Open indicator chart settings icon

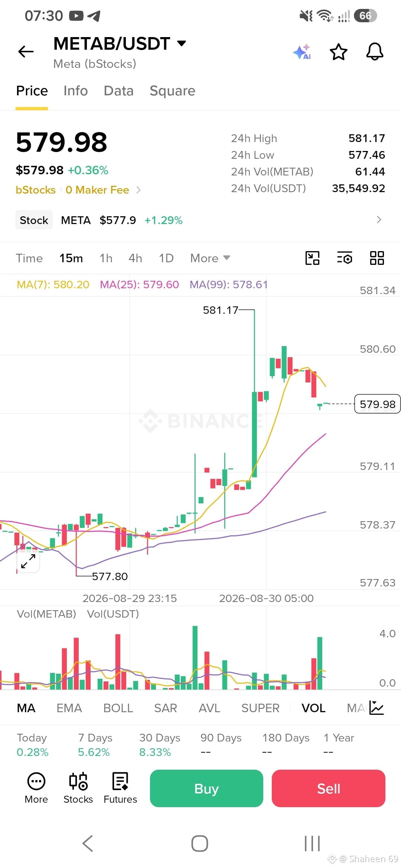click(376, 708)
